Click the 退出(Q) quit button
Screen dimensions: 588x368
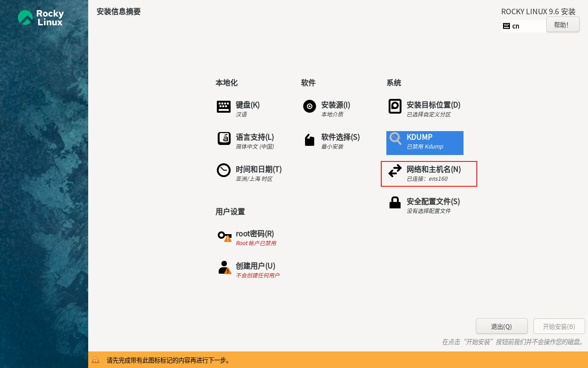pyautogui.click(x=502, y=326)
